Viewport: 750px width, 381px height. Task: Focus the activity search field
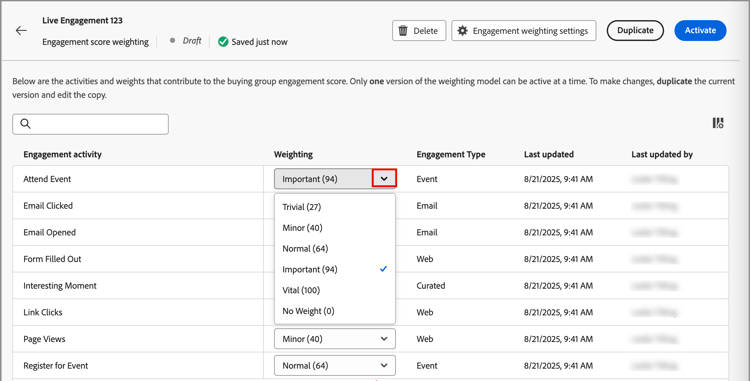pos(90,124)
